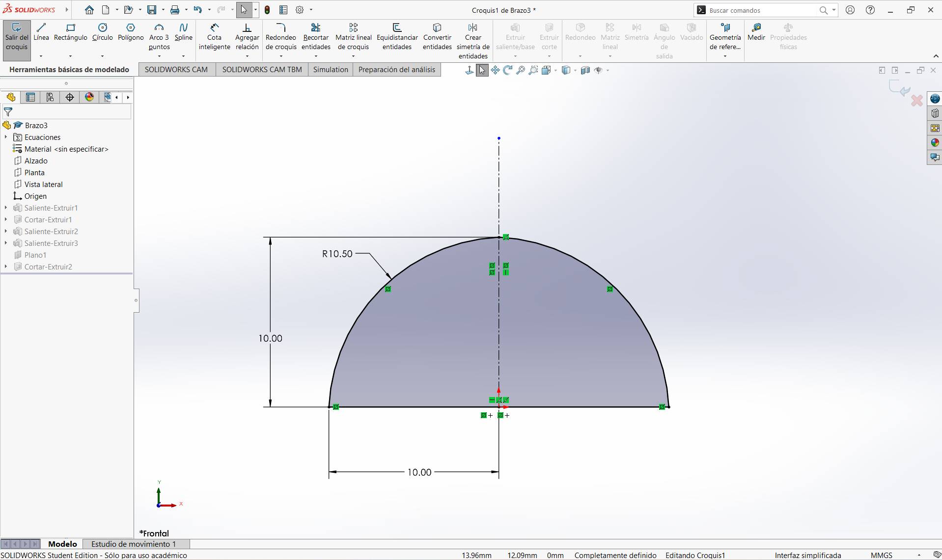Click the confirm sketch corner icon
The width and height of the screenshot is (942, 560).
[x=899, y=88]
